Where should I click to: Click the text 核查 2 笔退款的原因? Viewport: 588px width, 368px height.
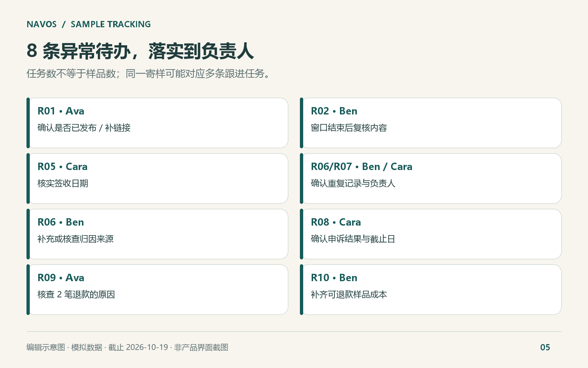coord(76,294)
